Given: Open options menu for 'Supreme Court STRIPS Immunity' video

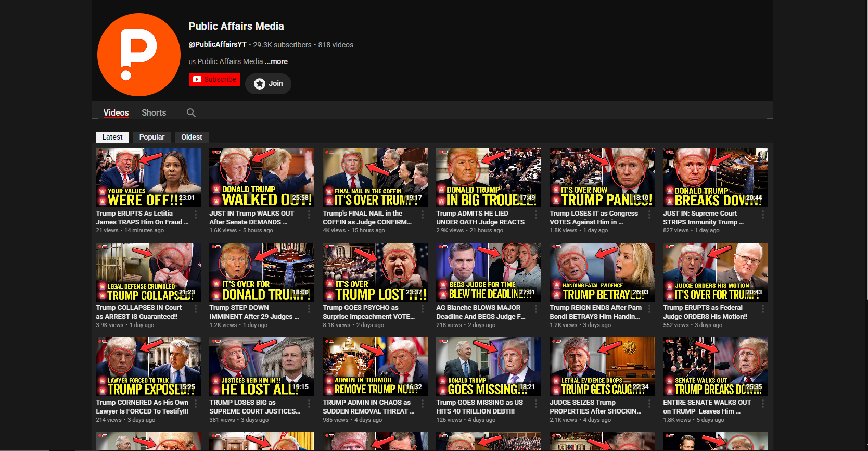Looking at the screenshot, I should tap(763, 215).
